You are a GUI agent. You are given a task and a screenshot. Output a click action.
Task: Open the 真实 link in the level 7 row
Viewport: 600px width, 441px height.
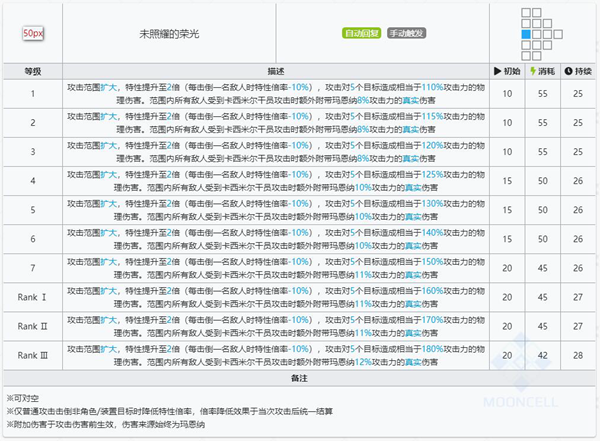[413, 275]
